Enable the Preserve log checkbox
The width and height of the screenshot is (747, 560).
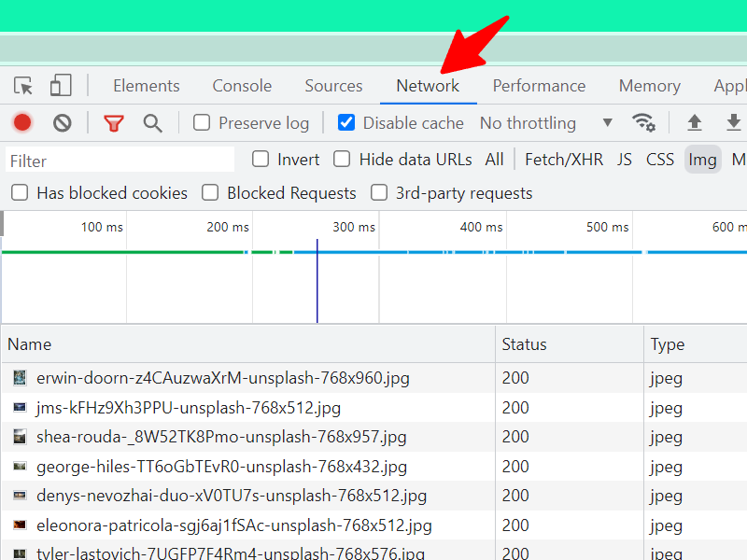pyautogui.click(x=202, y=122)
